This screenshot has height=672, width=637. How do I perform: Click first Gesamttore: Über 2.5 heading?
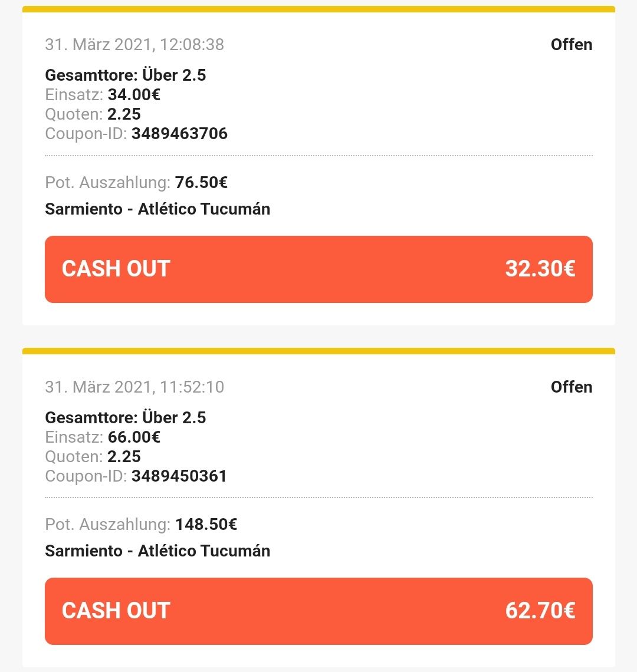[x=126, y=75]
